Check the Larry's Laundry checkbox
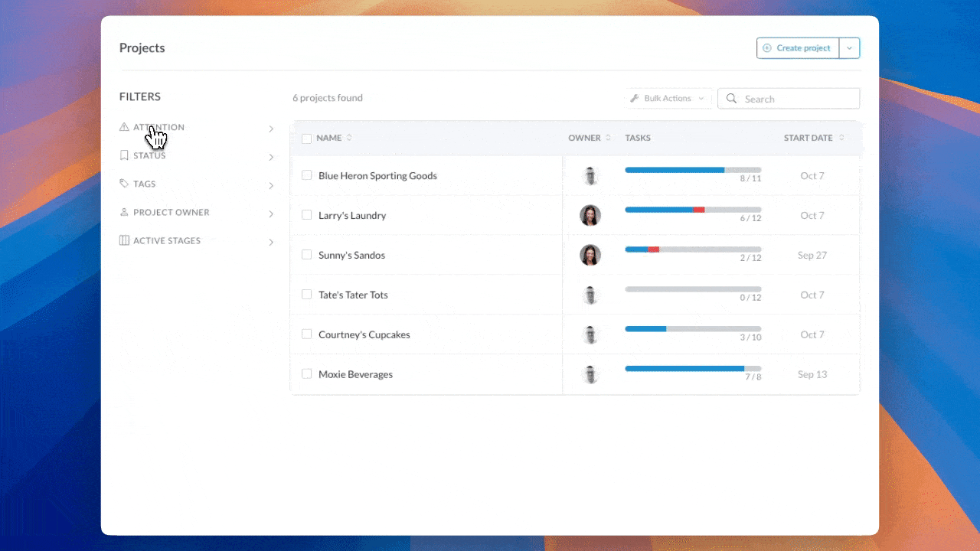This screenshot has width=980, height=551. pos(306,215)
